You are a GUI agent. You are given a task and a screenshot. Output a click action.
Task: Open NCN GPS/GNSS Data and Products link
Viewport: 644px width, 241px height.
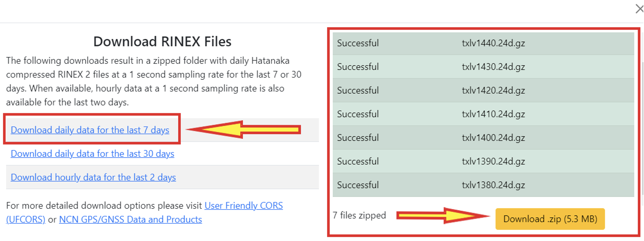(130, 220)
